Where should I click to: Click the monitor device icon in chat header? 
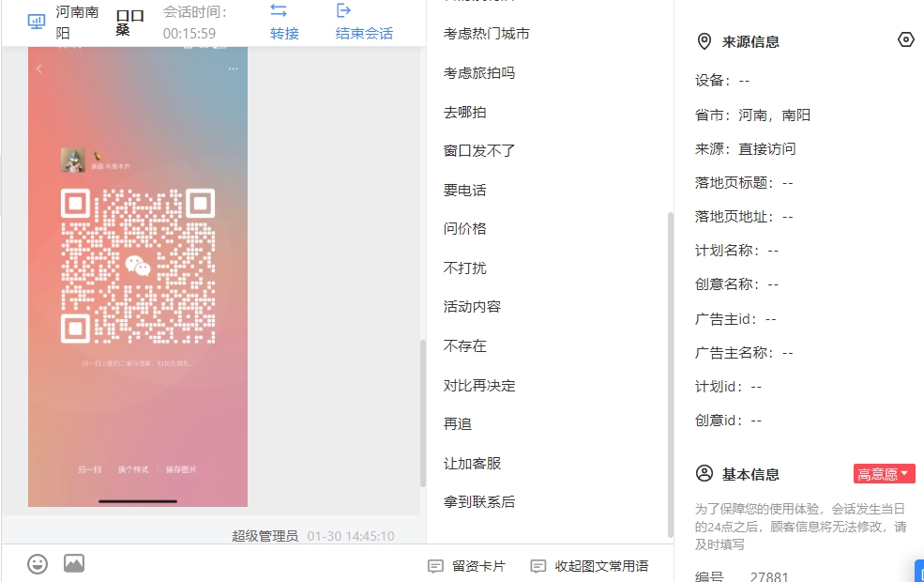(x=37, y=23)
